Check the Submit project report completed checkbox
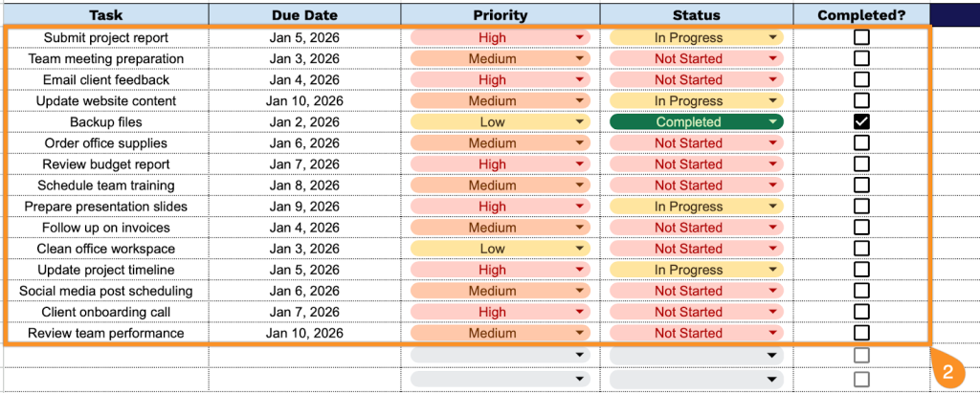 [x=861, y=37]
